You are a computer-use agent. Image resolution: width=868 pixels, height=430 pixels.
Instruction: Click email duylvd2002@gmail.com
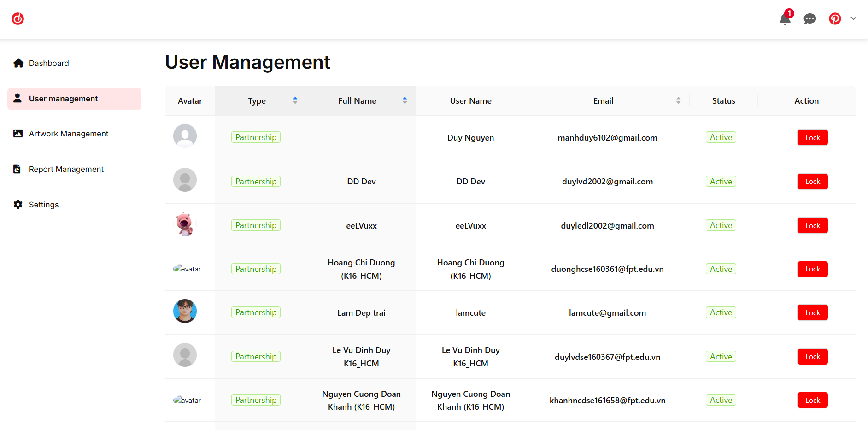tap(607, 182)
